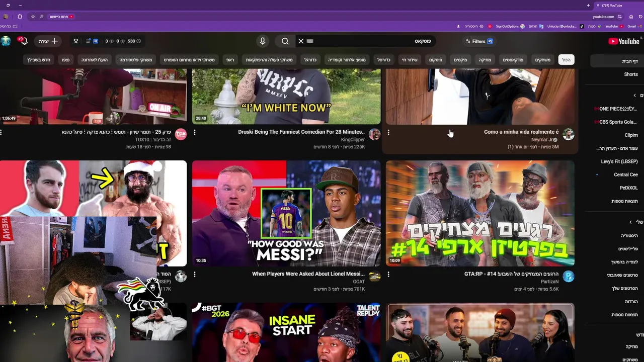The height and width of the screenshot is (362, 644).
Task: Open Neymar Jr channel avatar
Action: coord(569,134)
